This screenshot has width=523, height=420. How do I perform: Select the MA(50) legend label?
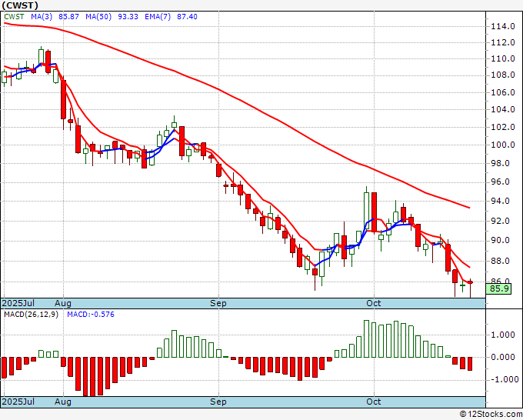[98, 17]
